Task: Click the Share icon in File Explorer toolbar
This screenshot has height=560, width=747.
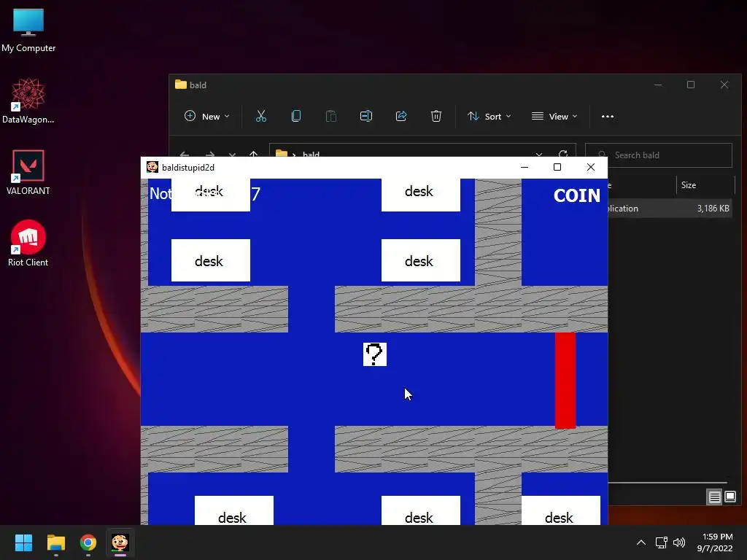Action: 401,116
